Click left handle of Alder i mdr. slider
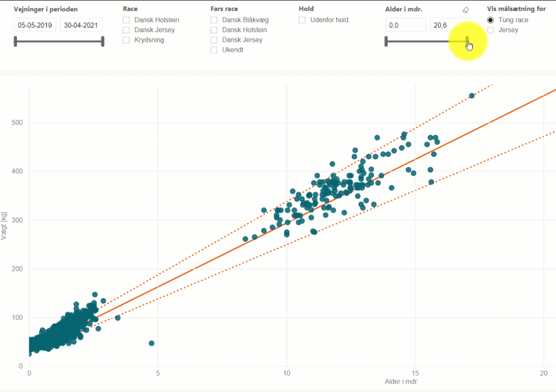The height and width of the screenshot is (392, 556). [x=386, y=42]
